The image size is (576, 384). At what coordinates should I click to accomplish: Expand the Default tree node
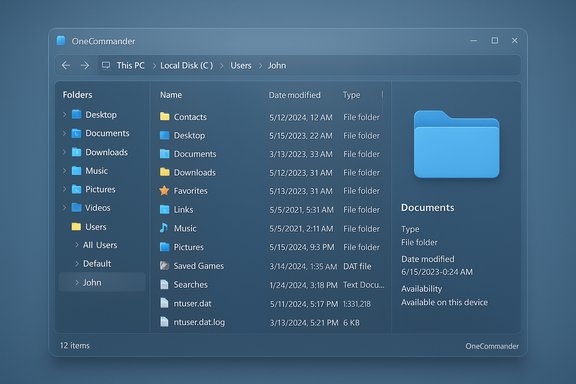77,263
